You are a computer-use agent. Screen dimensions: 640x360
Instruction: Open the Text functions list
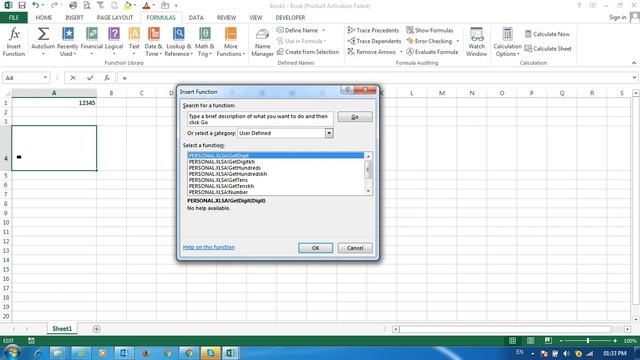click(134, 42)
